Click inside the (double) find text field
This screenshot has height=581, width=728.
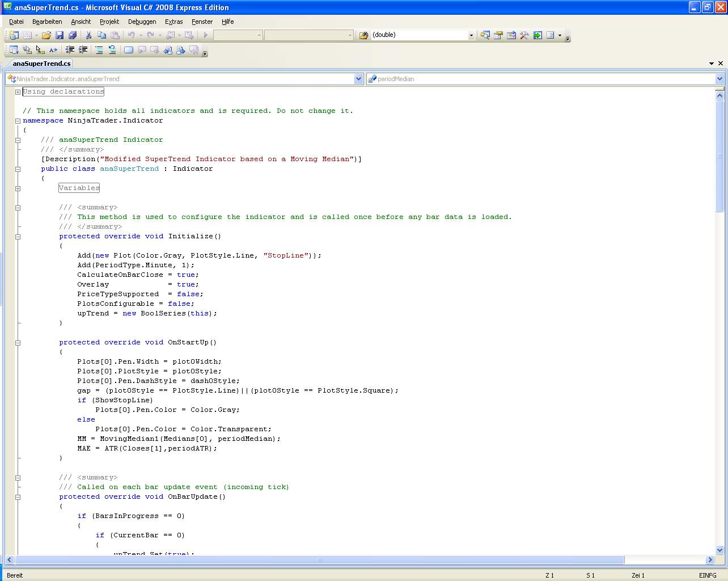pyautogui.click(x=420, y=35)
